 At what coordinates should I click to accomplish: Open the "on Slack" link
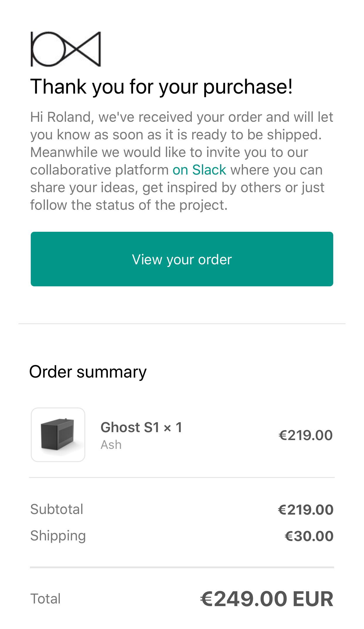tap(199, 170)
